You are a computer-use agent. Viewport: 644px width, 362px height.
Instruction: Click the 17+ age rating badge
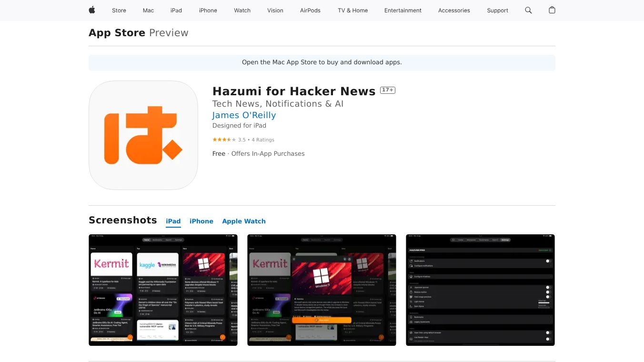(x=388, y=90)
